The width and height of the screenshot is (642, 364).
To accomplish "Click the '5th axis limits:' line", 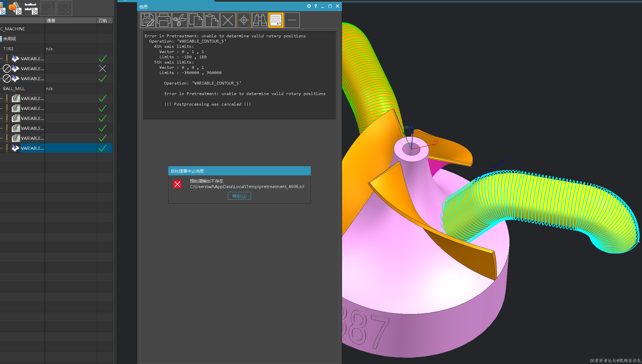I will [174, 62].
